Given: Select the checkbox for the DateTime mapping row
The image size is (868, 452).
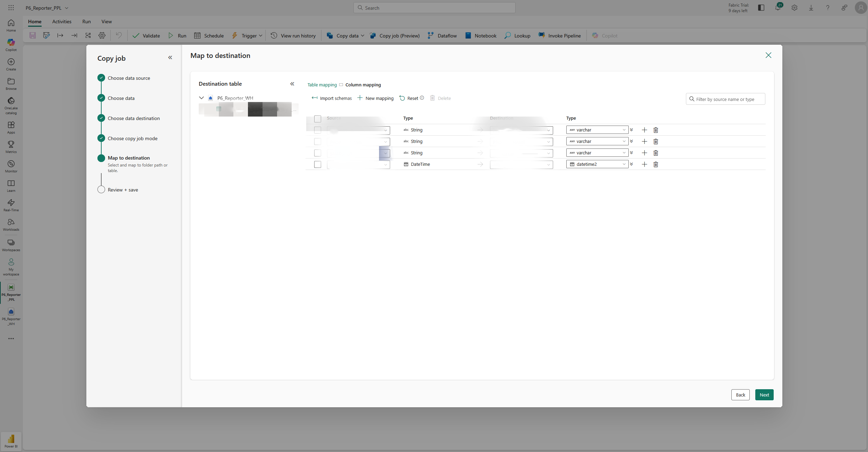Looking at the screenshot, I should (318, 164).
